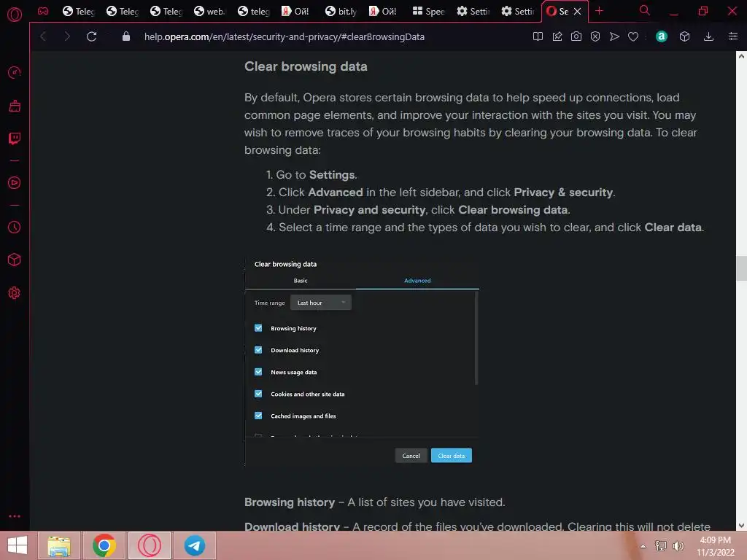Viewport: 747px width, 560px height.
Task: Click the 'Clear browsing data' heading
Action: coord(306,66)
